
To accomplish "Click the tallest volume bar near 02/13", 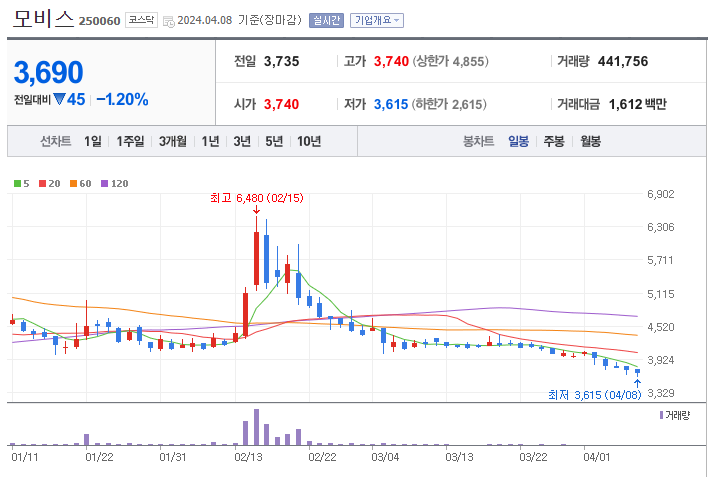I will point(256,427).
